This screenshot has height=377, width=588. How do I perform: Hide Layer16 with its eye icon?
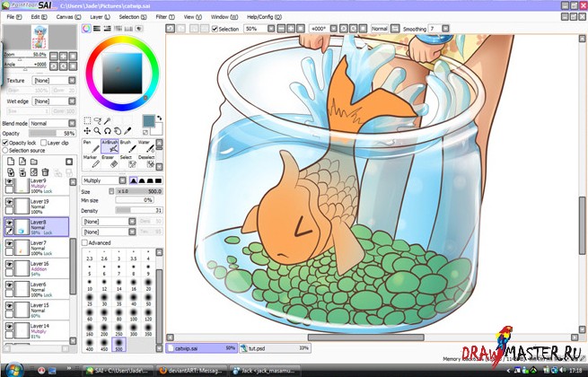coord(9,264)
